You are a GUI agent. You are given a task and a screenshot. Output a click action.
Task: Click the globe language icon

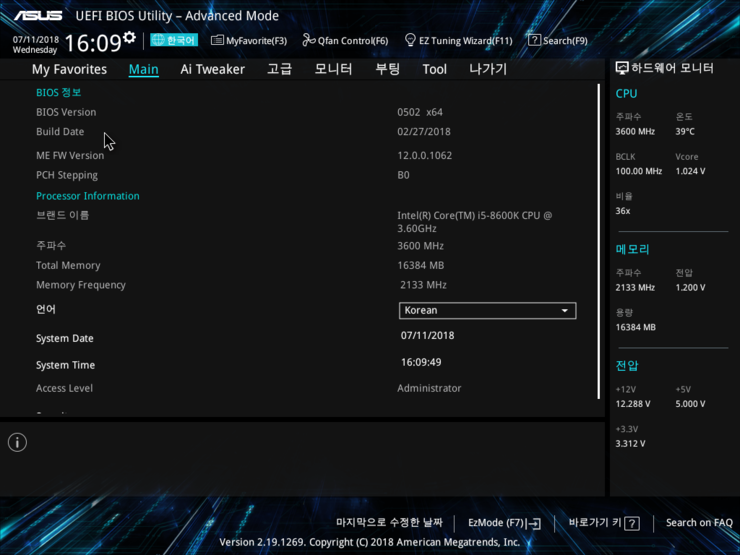158,40
